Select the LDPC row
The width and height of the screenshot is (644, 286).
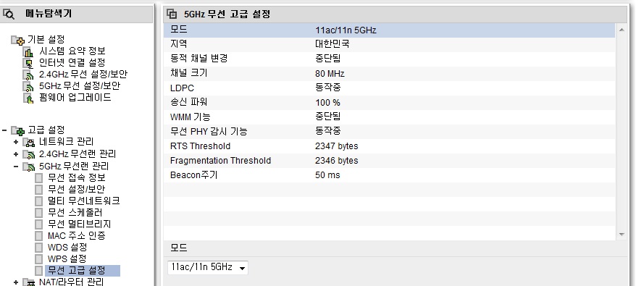pyautogui.click(x=389, y=88)
